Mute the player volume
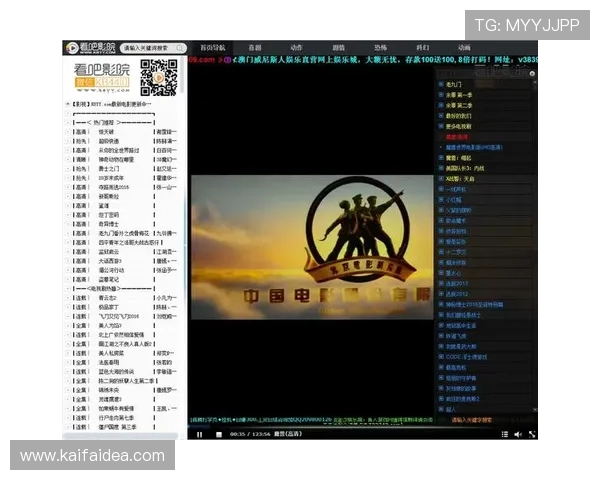The image size is (600, 480). point(518,434)
